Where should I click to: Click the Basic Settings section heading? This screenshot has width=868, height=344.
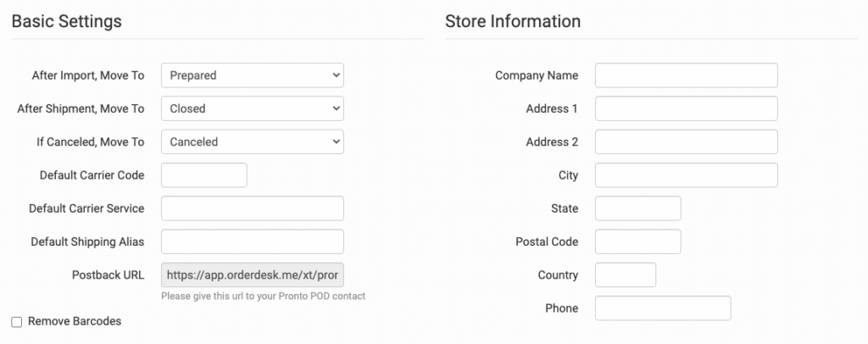(67, 21)
